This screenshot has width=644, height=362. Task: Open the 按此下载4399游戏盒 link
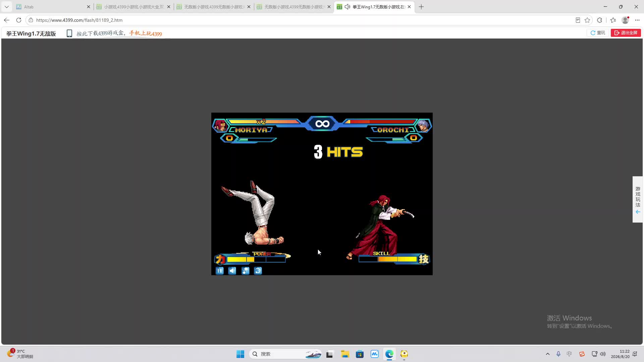pos(101,33)
